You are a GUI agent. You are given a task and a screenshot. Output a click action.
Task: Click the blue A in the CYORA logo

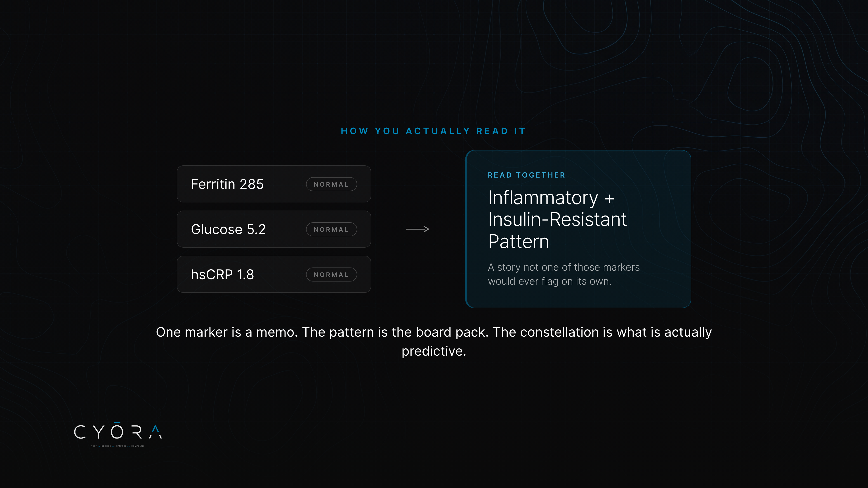(x=155, y=432)
